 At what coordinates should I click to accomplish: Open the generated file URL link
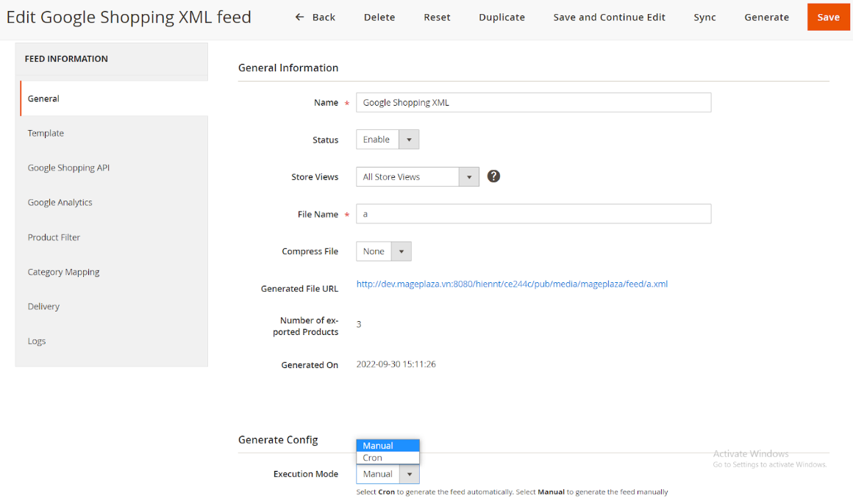(512, 284)
